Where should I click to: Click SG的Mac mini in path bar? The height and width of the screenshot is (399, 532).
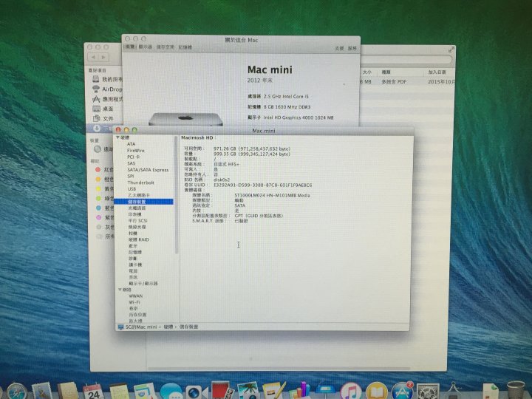click(x=141, y=327)
